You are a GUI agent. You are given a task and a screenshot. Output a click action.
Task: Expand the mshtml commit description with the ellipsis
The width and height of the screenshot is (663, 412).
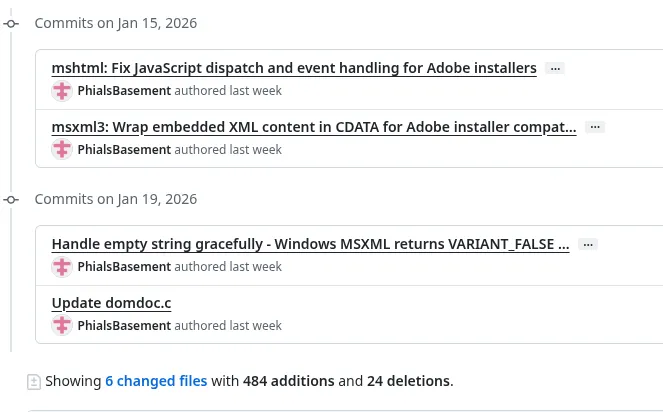tap(555, 68)
